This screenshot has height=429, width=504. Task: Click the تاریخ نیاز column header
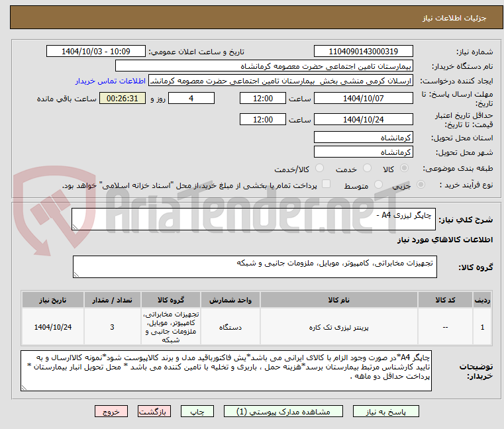point(53,300)
